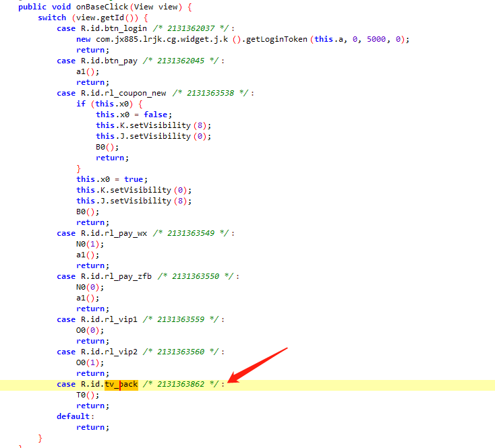The image size is (495, 448).
Task: Click the this.x0 = false assignment
Action: point(134,115)
